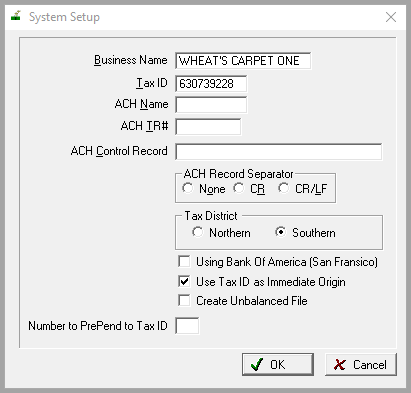Close the System Setup dialog
This screenshot has width=411, height=393.
391,17
